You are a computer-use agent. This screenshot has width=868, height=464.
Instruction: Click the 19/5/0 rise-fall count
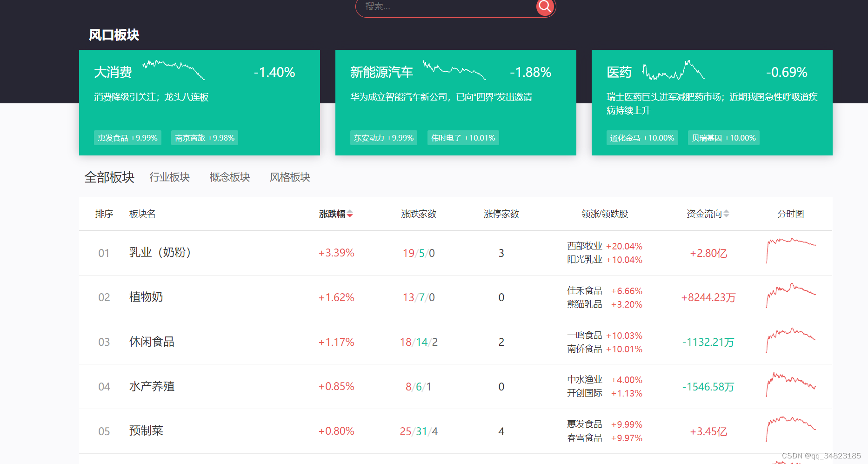click(x=419, y=253)
